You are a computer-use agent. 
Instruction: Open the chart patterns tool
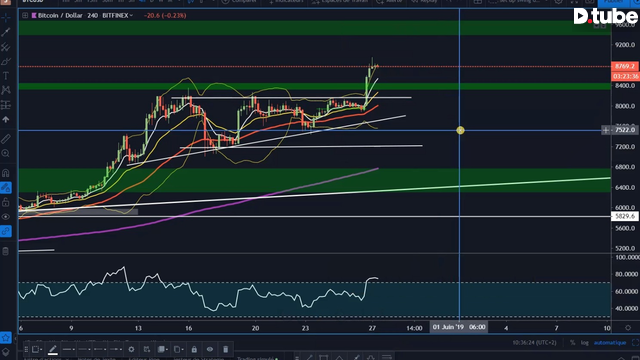(6, 90)
